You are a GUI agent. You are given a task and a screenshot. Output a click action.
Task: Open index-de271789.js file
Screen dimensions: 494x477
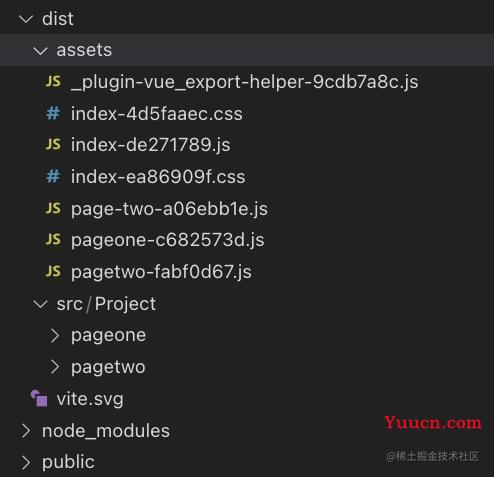pos(151,145)
